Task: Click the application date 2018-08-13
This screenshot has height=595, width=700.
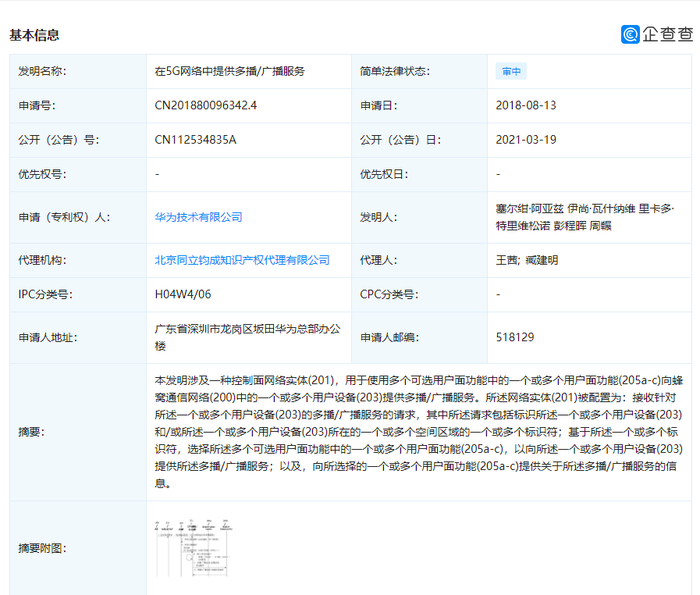Action: [526, 105]
